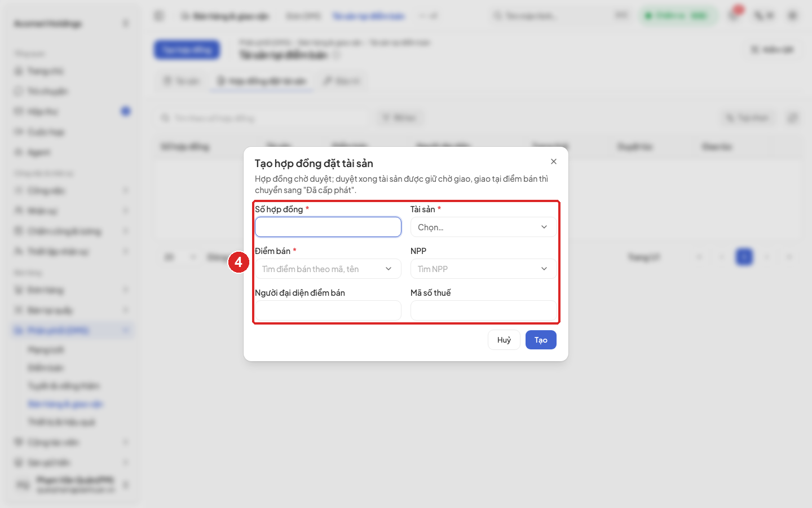The height and width of the screenshot is (508, 812).
Task: Open the 'Tài sản' dropdown showing 'Chọn...'
Action: (483, 227)
